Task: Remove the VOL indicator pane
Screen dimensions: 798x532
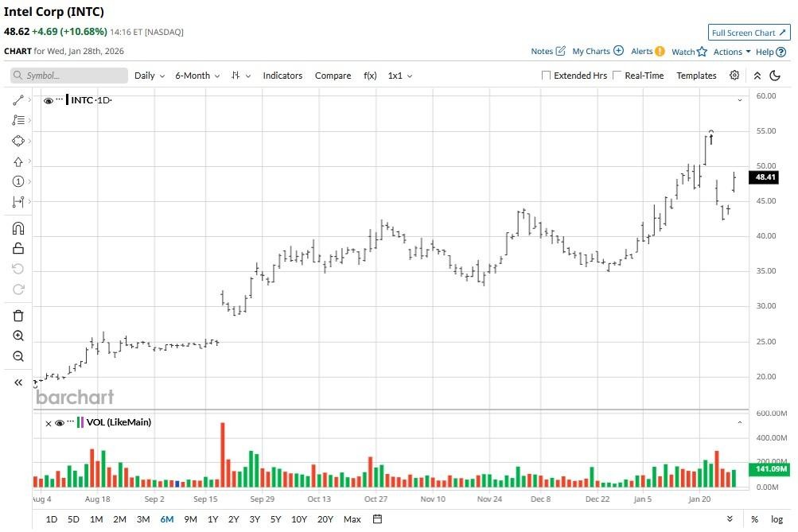Action: (x=49, y=423)
